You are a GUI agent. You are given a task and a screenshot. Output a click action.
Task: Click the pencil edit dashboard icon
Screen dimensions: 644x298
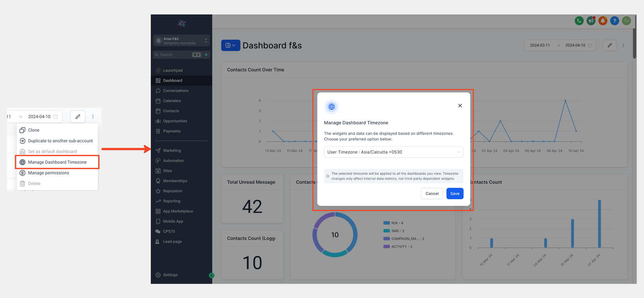click(609, 45)
